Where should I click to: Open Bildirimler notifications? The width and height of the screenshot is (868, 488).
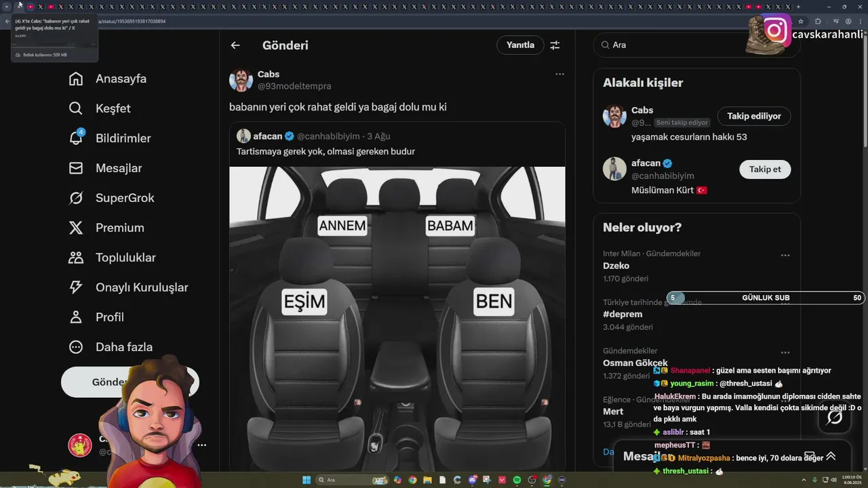[110, 138]
